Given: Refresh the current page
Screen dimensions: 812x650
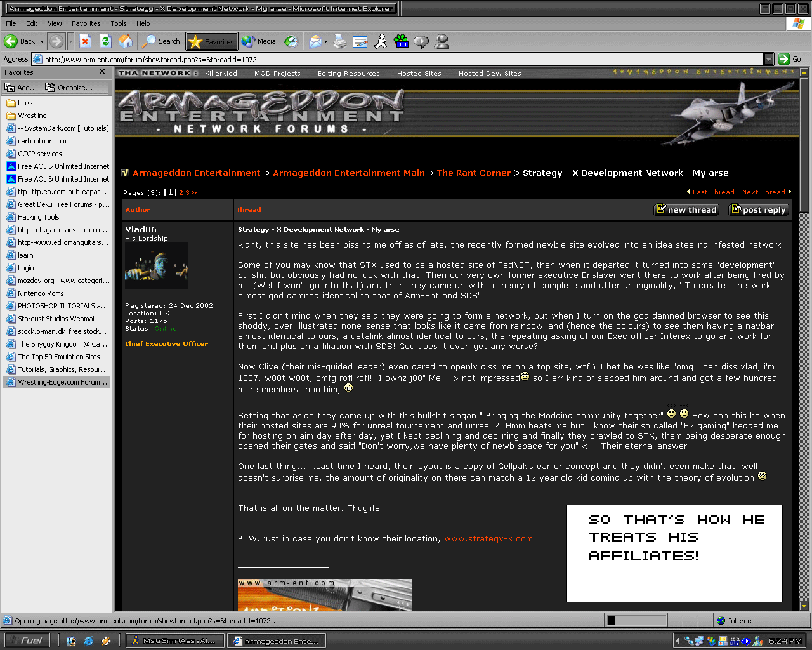Looking at the screenshot, I should (105, 41).
